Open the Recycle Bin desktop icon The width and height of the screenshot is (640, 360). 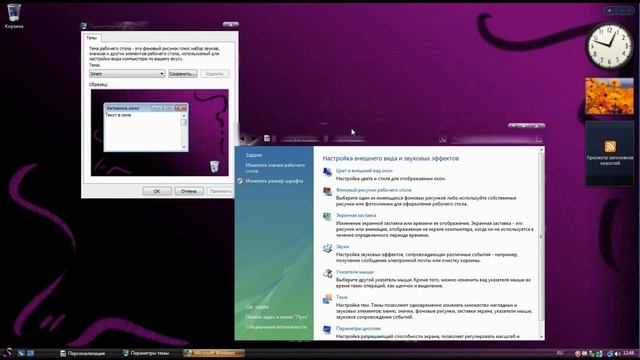(x=14, y=16)
